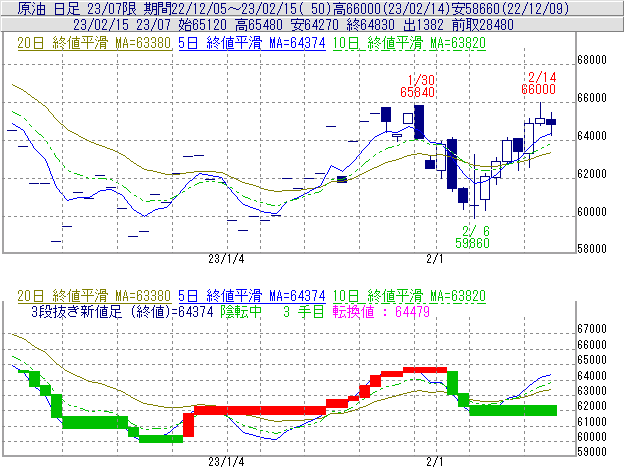Click the 63000 label on lower axis
624x475 pixels.
(592, 391)
